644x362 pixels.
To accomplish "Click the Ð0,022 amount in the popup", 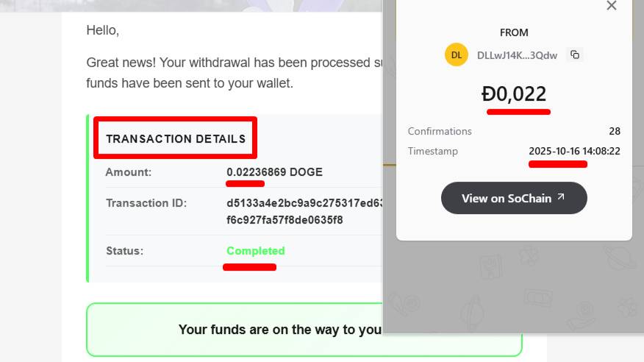I will click(514, 93).
